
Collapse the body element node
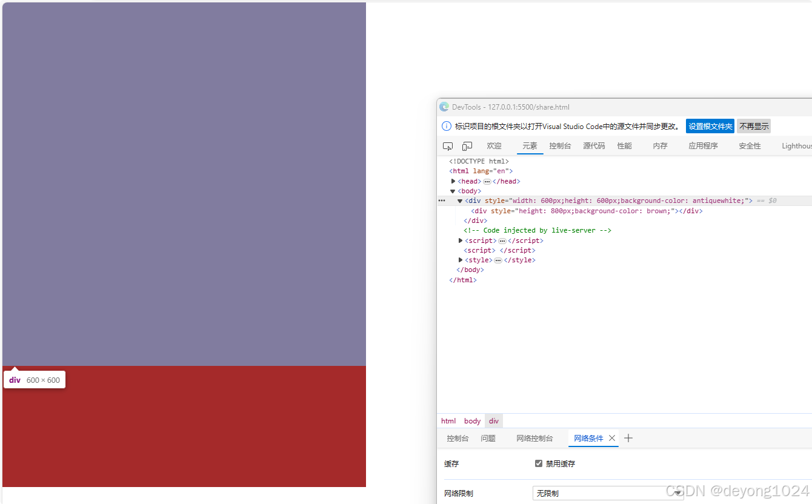(453, 191)
